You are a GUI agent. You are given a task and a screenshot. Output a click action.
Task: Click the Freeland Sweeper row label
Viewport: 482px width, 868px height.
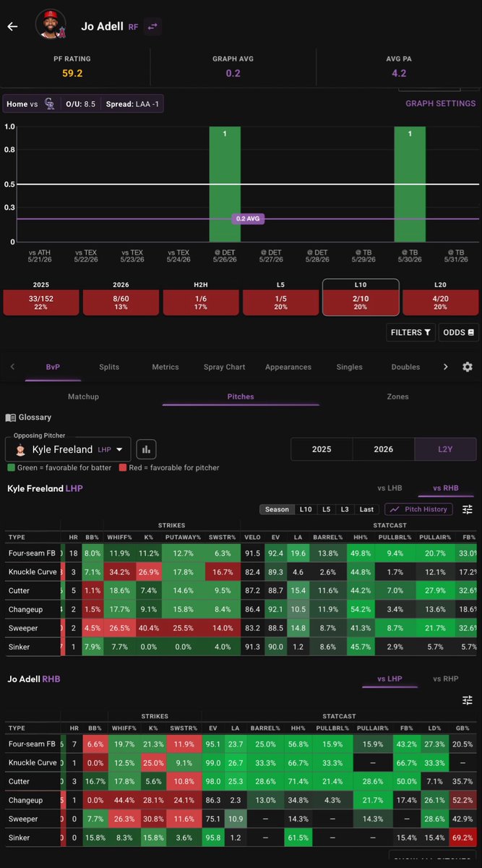pyautogui.click(x=23, y=628)
